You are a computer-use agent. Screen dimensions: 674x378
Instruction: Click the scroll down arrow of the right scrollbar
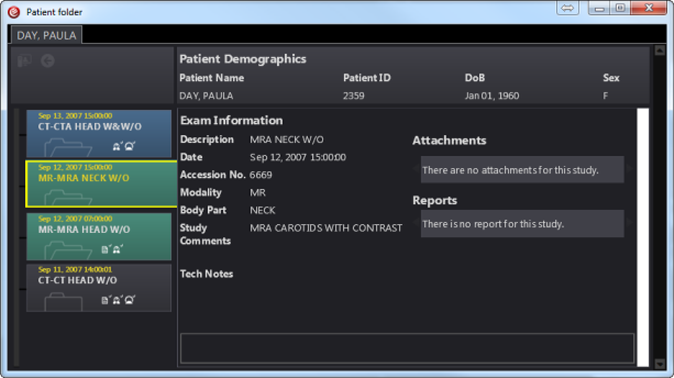pos(660,364)
